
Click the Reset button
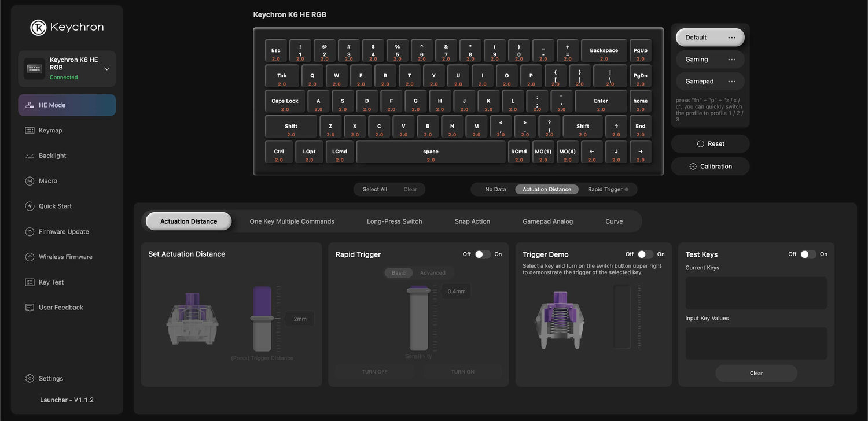click(710, 144)
